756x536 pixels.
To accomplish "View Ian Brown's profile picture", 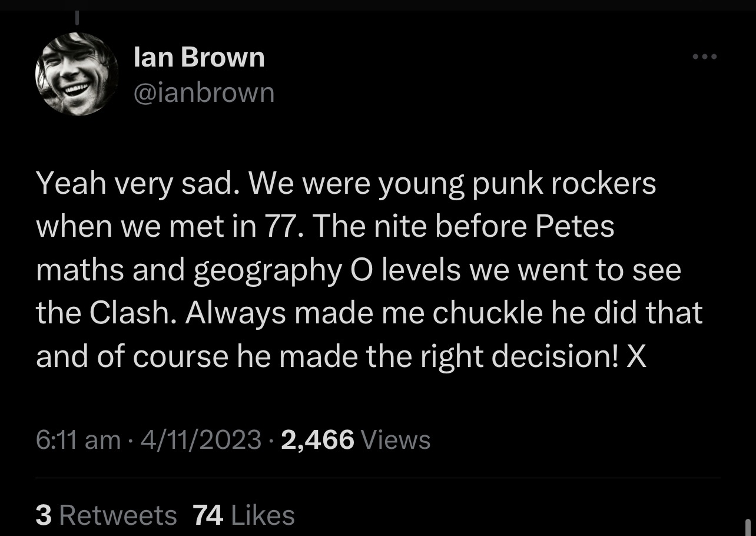I will [77, 74].
